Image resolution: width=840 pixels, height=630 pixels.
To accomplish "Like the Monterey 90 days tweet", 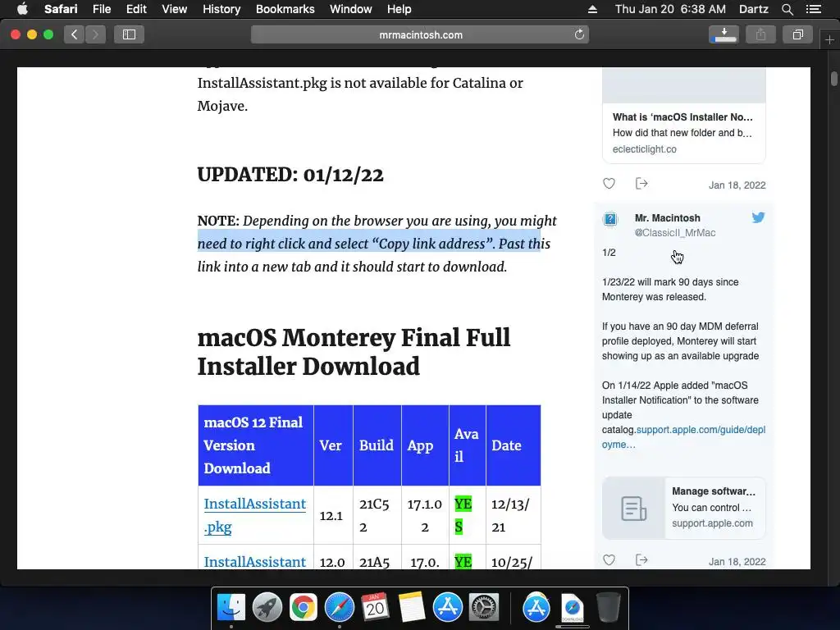I will (609, 559).
